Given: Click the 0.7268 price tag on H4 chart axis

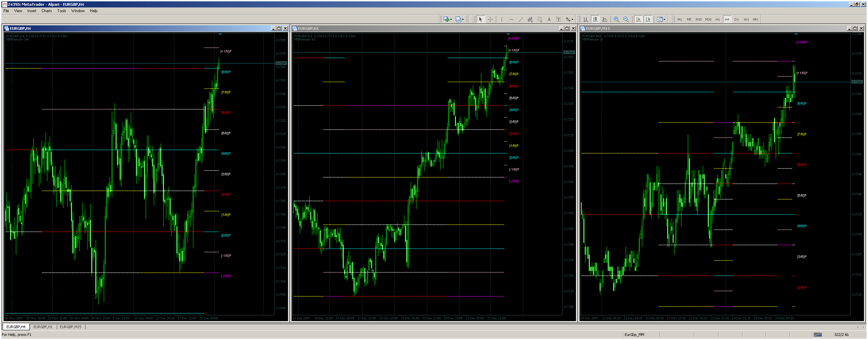Looking at the screenshot, I should pyautogui.click(x=281, y=63).
